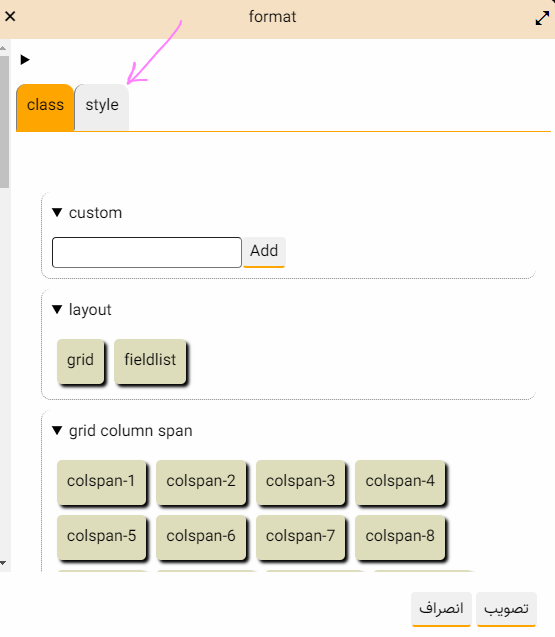Select the class tab

pos(45,107)
